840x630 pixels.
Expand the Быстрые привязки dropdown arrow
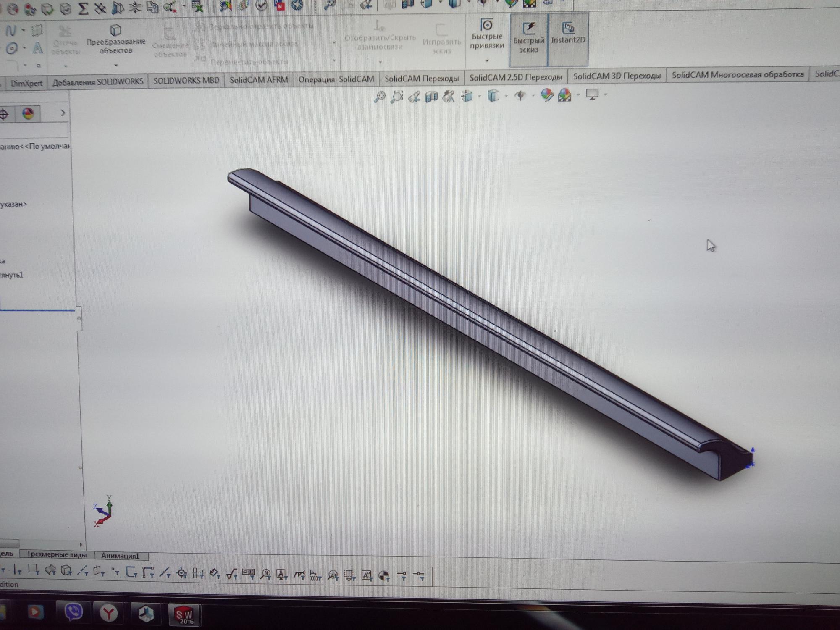(487, 61)
